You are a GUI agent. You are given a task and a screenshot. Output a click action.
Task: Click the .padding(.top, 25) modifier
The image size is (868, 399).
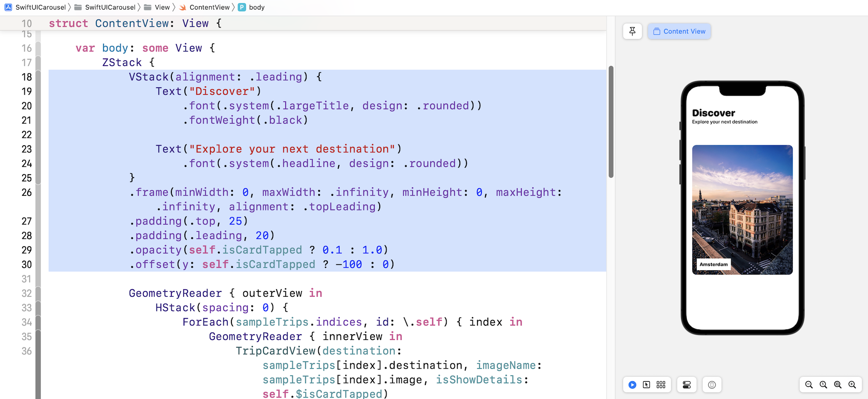tap(189, 221)
